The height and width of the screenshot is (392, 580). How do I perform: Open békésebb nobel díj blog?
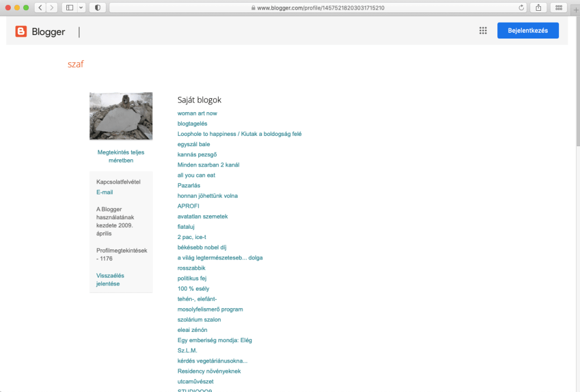(x=202, y=248)
